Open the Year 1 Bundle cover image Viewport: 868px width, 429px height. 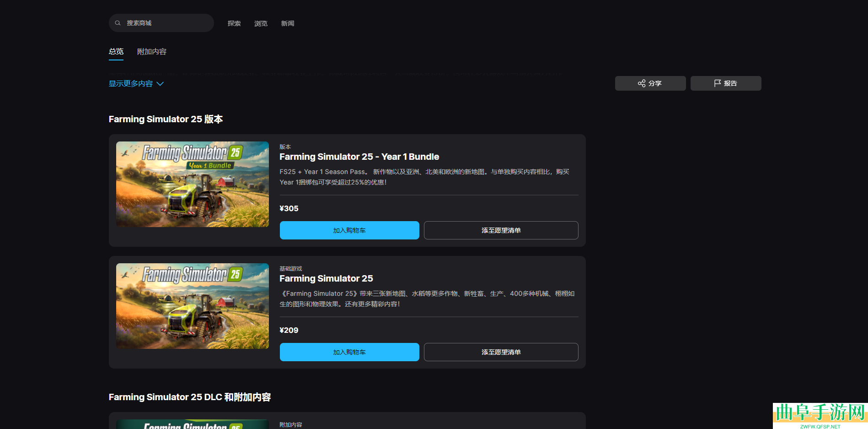pyautogui.click(x=193, y=184)
